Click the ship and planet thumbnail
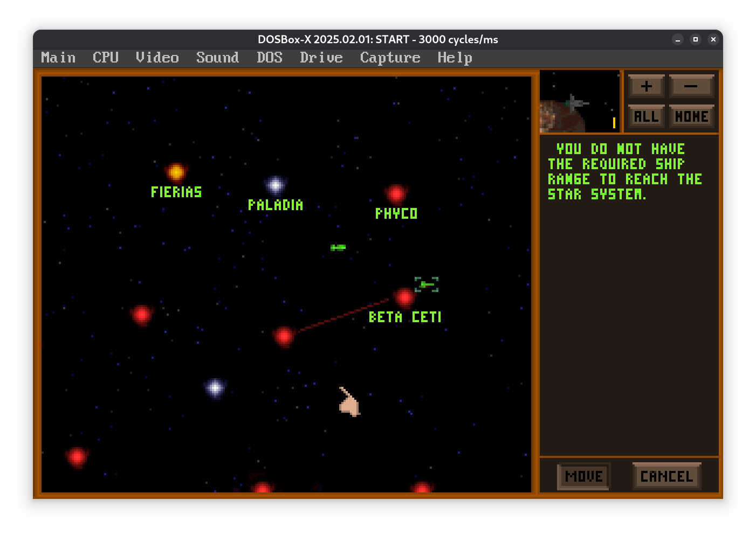 point(579,102)
